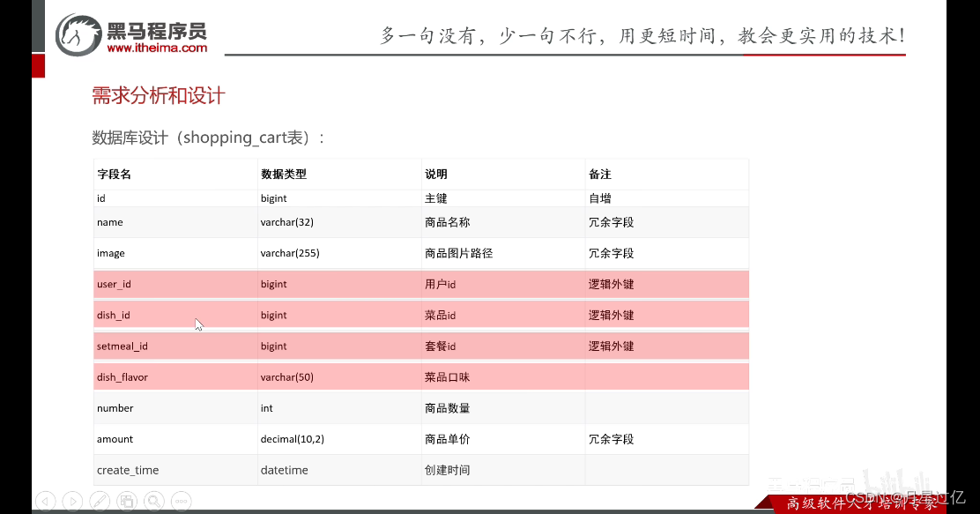Select the 套餐id description cell
The height and width of the screenshot is (514, 980).
pyautogui.click(x=503, y=346)
